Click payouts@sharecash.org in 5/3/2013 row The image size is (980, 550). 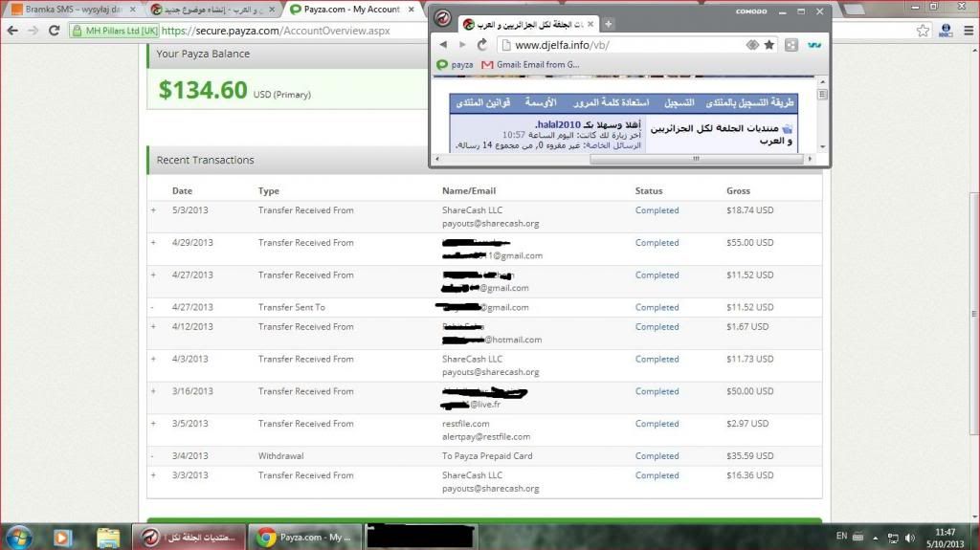[x=491, y=224]
